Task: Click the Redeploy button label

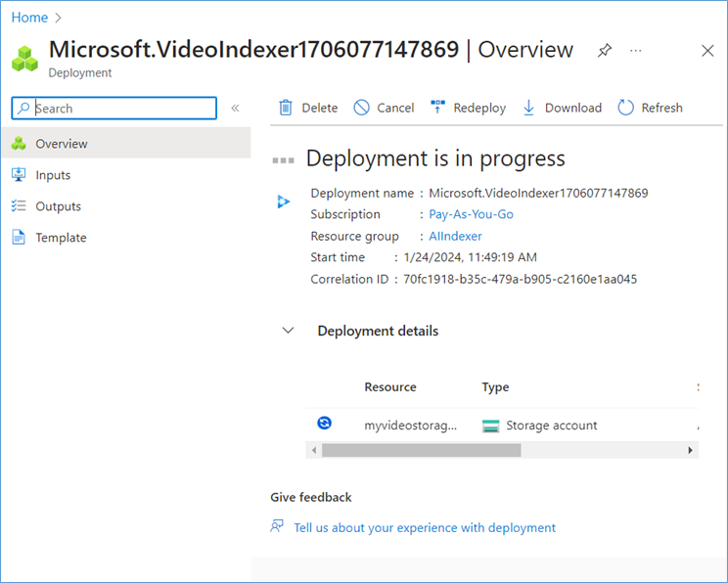Action: click(x=479, y=109)
